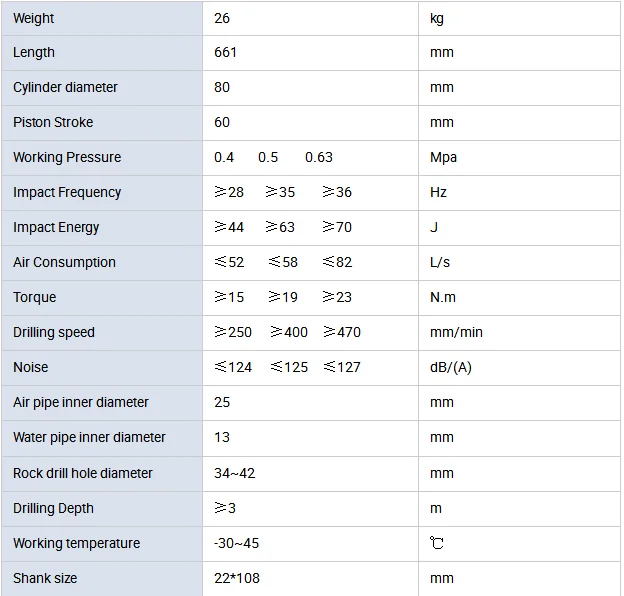Click the Working Pressure label

67,157
